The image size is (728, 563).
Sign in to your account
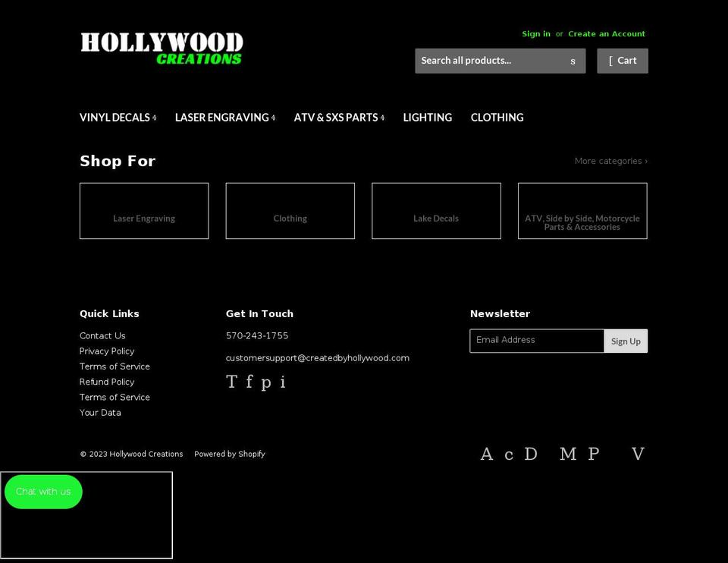click(536, 34)
